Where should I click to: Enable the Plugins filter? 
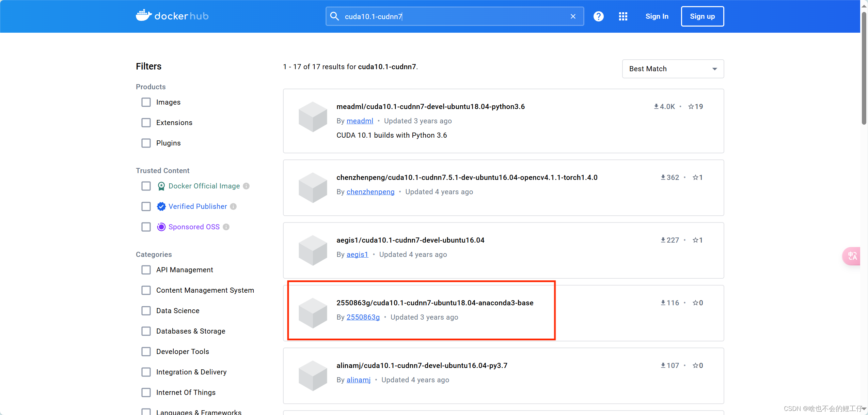[x=146, y=143]
